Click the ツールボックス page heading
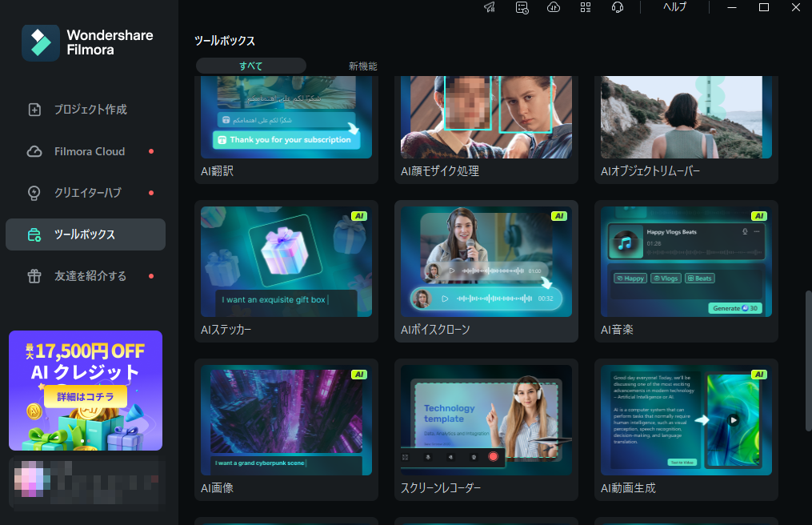 click(225, 41)
